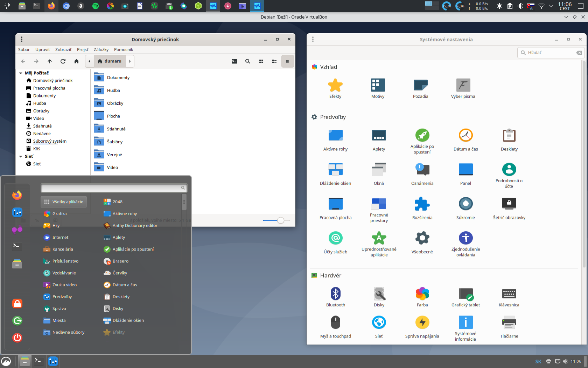The image size is (588, 368).
Task: Open the Upraviť menu
Action: click(43, 50)
